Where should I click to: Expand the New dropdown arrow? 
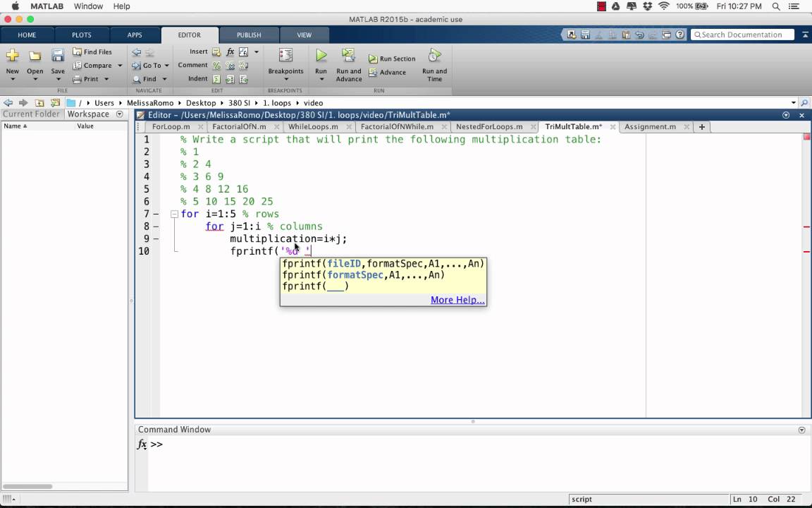(13, 79)
